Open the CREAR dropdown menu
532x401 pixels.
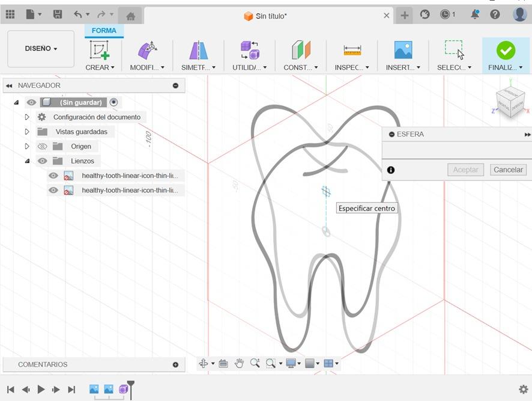pyautogui.click(x=100, y=67)
